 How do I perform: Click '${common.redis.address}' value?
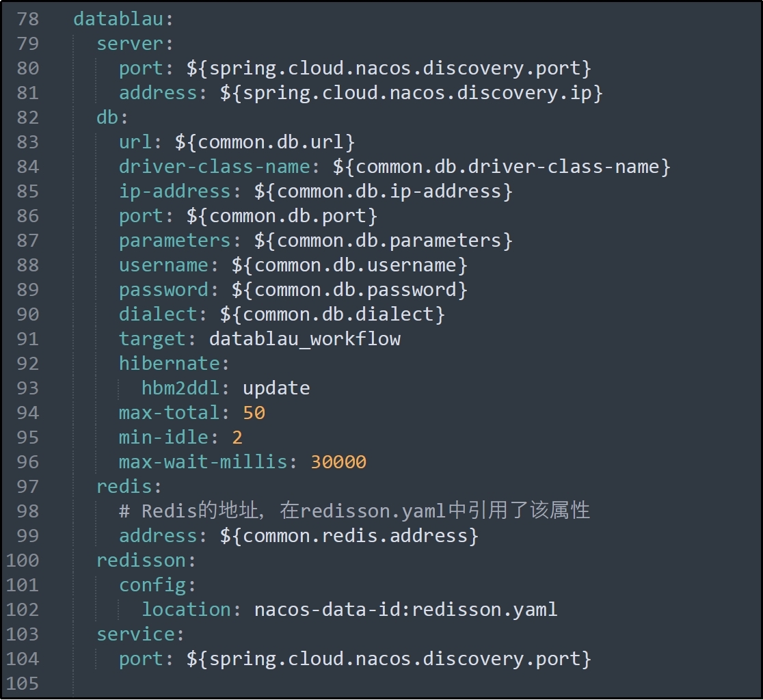[x=349, y=536]
